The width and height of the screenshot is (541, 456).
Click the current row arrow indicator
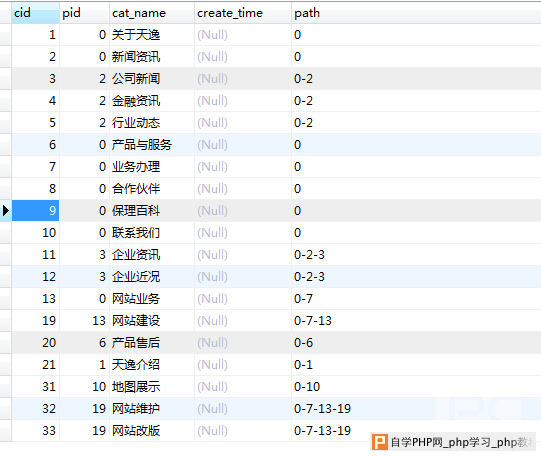(x=6, y=210)
